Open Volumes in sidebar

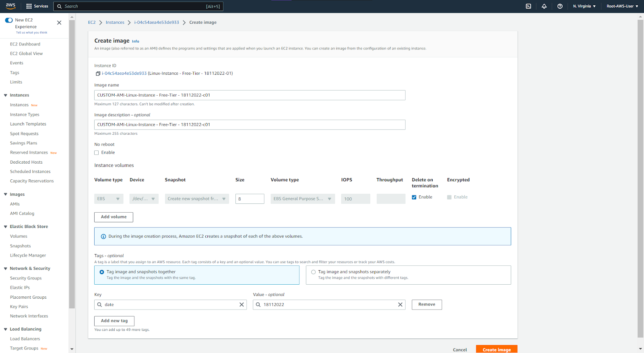coord(19,236)
